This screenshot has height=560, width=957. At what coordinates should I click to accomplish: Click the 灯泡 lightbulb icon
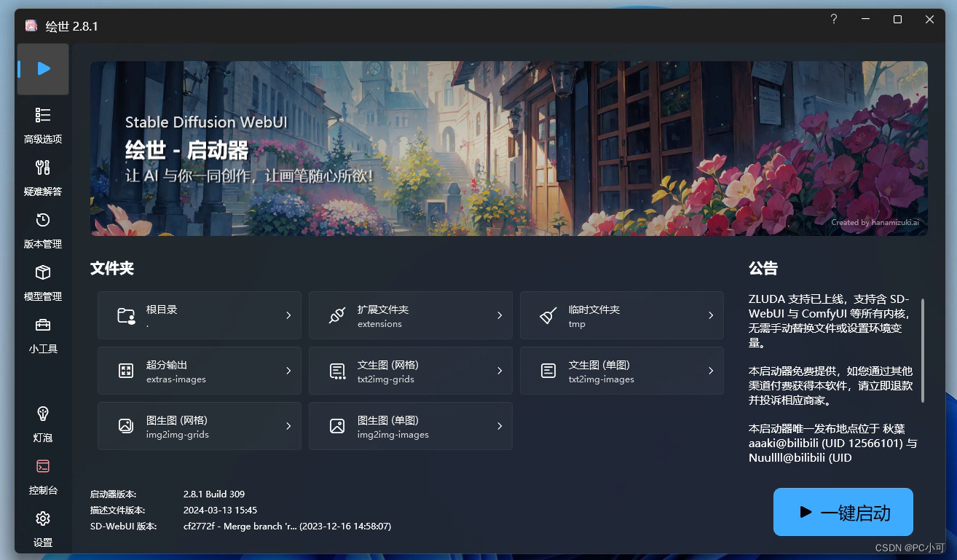(x=43, y=414)
